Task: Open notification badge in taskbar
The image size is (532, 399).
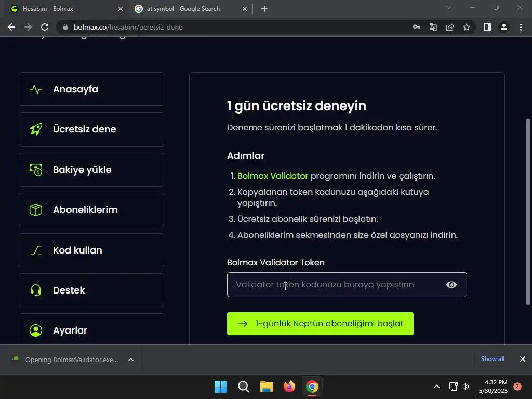Action: point(517,387)
